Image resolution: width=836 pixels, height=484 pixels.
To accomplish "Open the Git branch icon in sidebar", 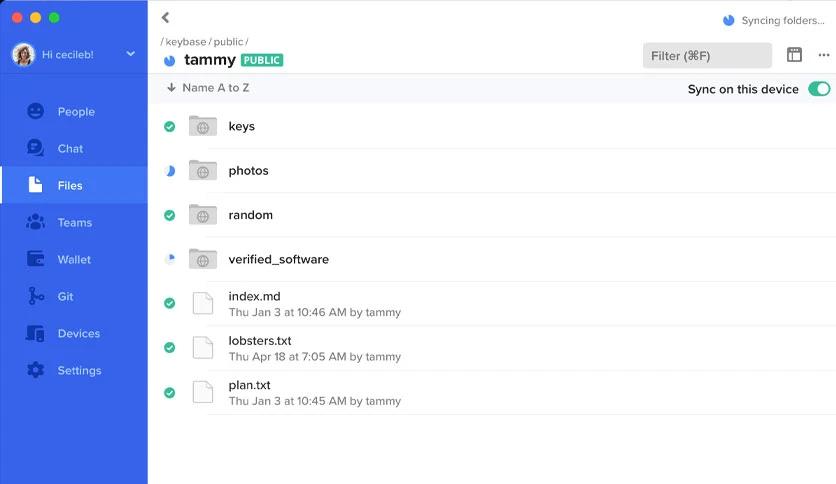I will point(36,296).
